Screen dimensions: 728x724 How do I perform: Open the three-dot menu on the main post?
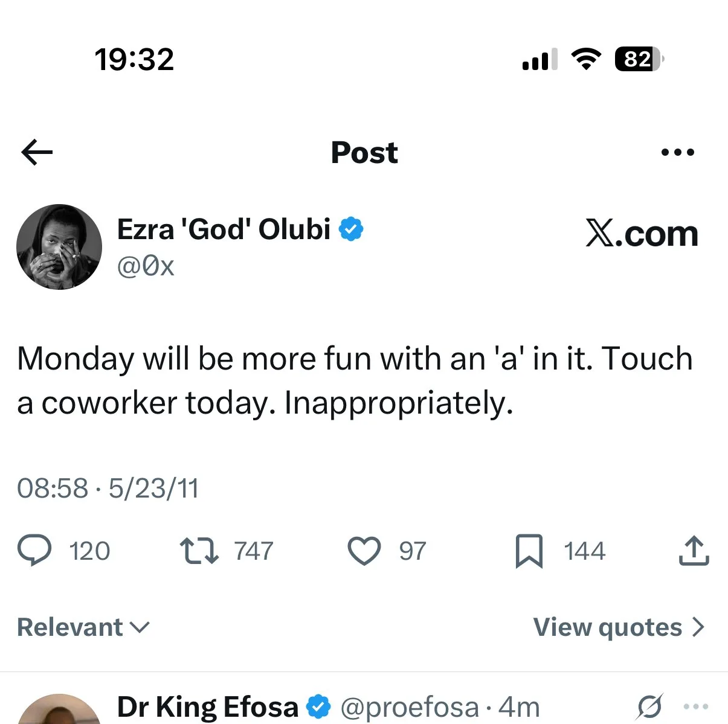(677, 152)
